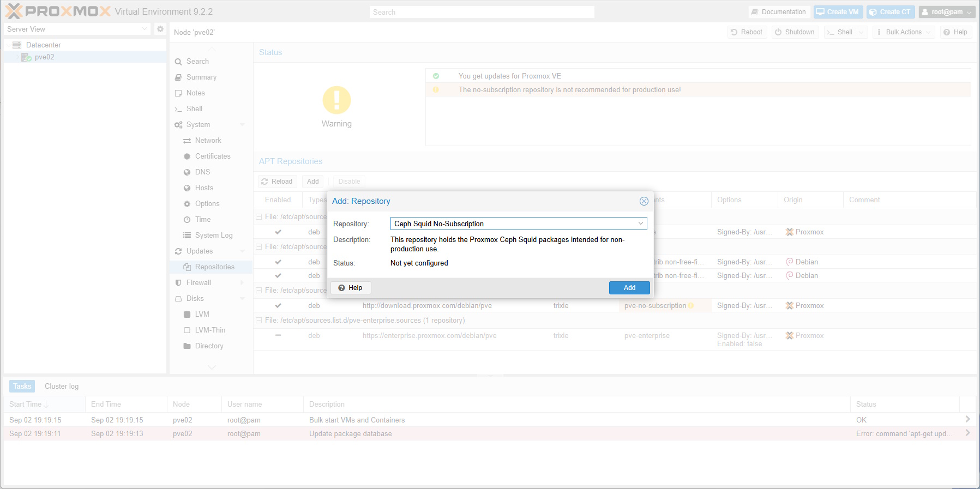Image resolution: width=980 pixels, height=489 pixels.
Task: Select Datacenter in the server tree
Action: pos(43,45)
